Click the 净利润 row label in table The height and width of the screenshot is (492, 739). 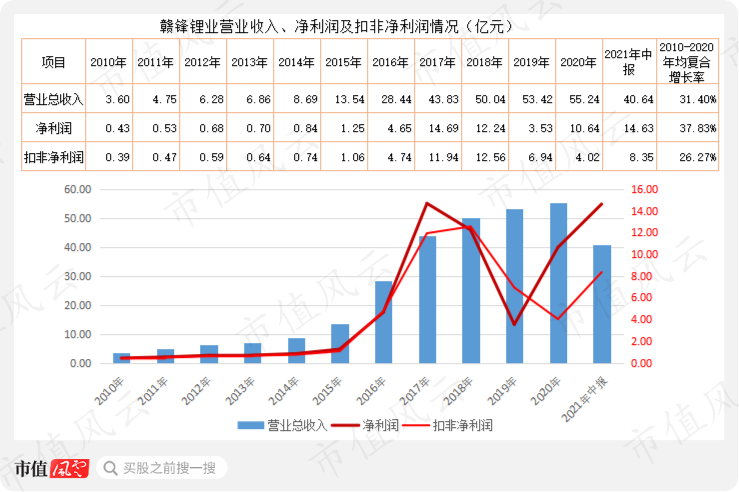[x=53, y=128]
